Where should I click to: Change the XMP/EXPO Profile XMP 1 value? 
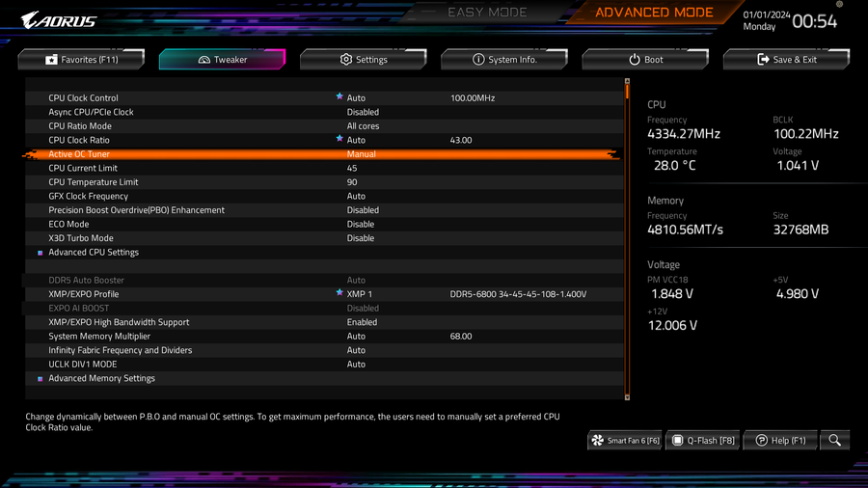point(360,294)
